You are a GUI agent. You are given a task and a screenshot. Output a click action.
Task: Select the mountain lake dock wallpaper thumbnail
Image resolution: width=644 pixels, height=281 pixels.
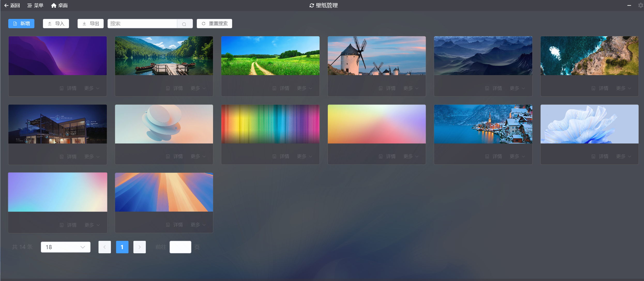(164, 56)
